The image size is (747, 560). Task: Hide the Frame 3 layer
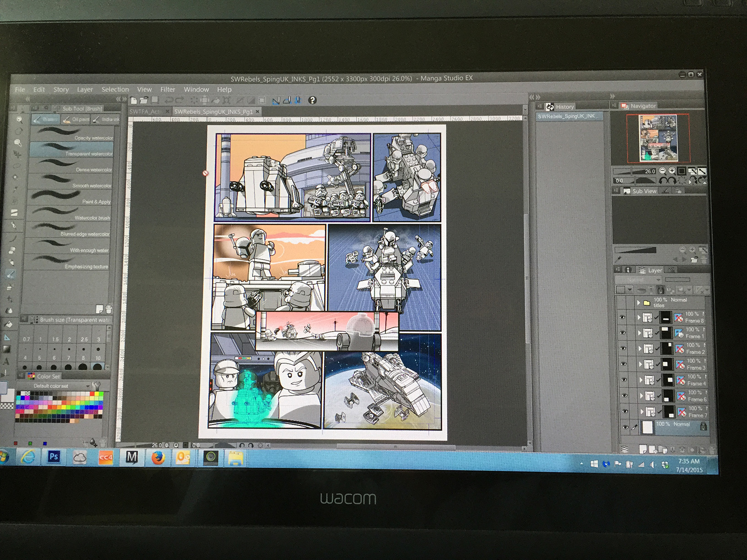coord(623,364)
